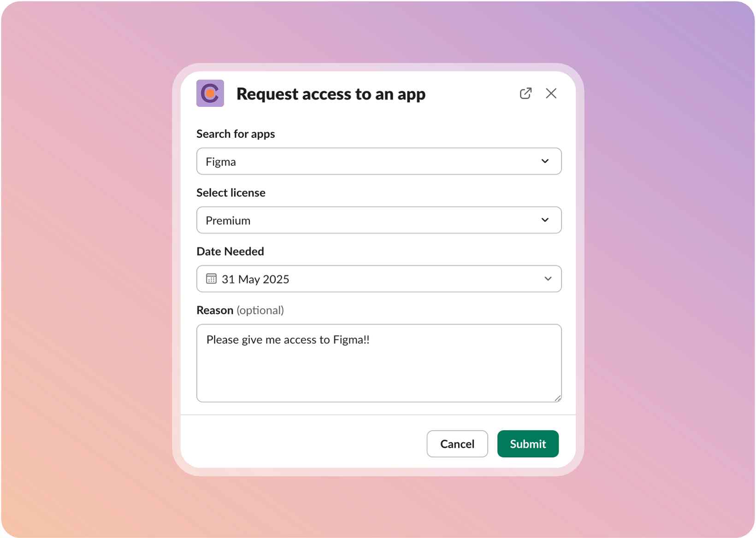Screen dimensions: 756x538
Task: Expand the Date Needed chevron
Action: pos(548,279)
